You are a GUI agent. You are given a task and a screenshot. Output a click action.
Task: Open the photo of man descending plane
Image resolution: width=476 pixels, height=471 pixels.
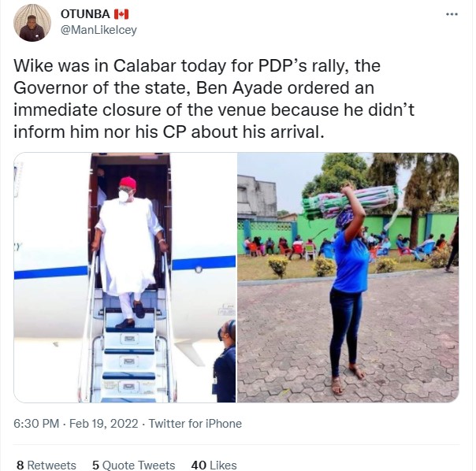coord(125,277)
